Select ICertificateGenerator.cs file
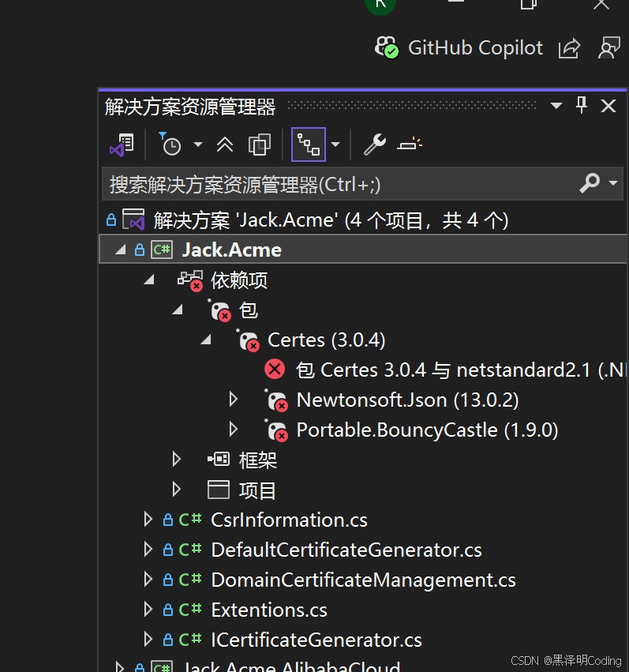 [316, 640]
